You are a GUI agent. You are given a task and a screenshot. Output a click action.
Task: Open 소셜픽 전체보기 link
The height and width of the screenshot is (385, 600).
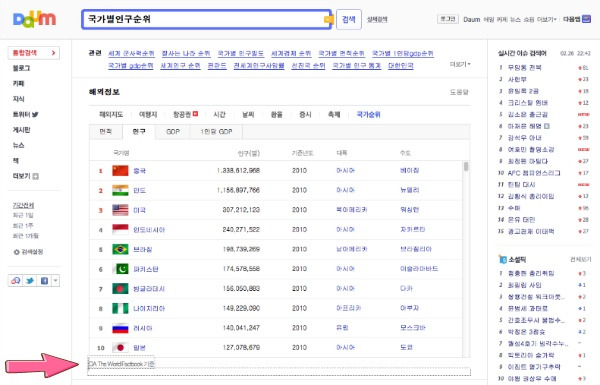click(580, 259)
